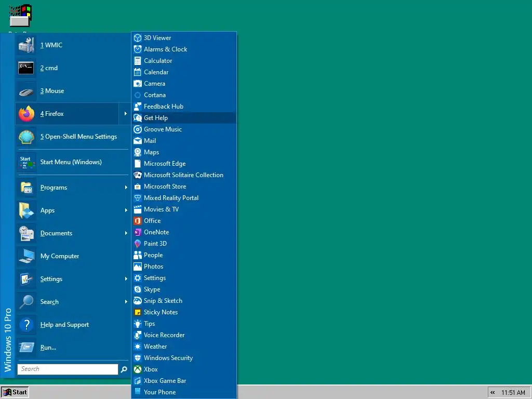
Task: Click the Firefox logo icon
Action: pos(26,114)
